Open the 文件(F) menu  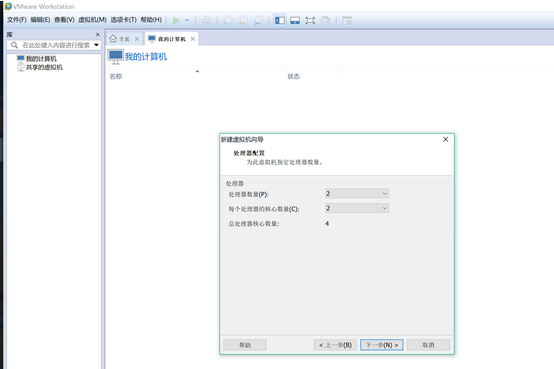click(17, 20)
